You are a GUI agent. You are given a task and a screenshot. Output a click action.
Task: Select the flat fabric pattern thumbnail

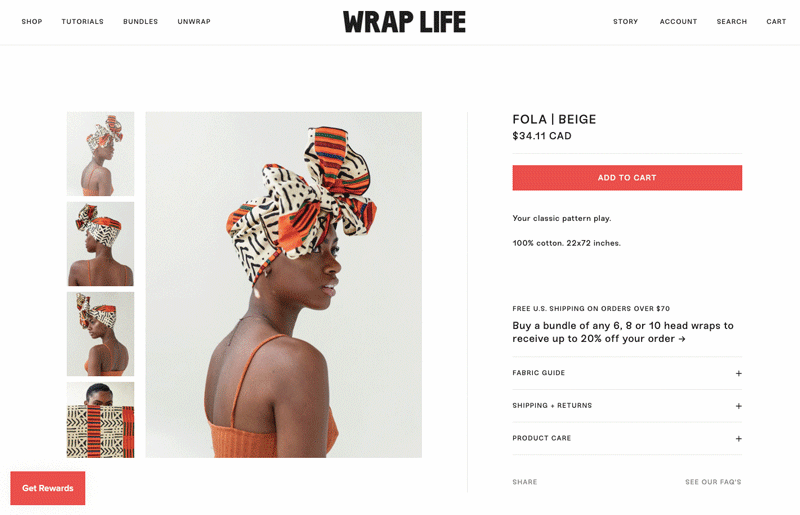click(101, 420)
